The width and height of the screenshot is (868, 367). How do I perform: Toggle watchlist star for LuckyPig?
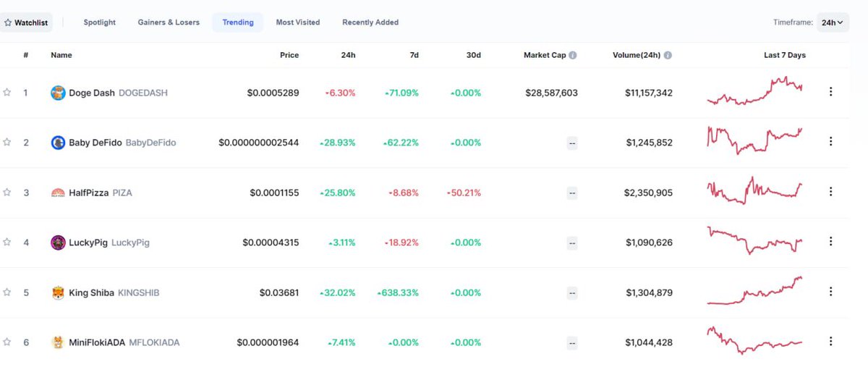click(7, 242)
